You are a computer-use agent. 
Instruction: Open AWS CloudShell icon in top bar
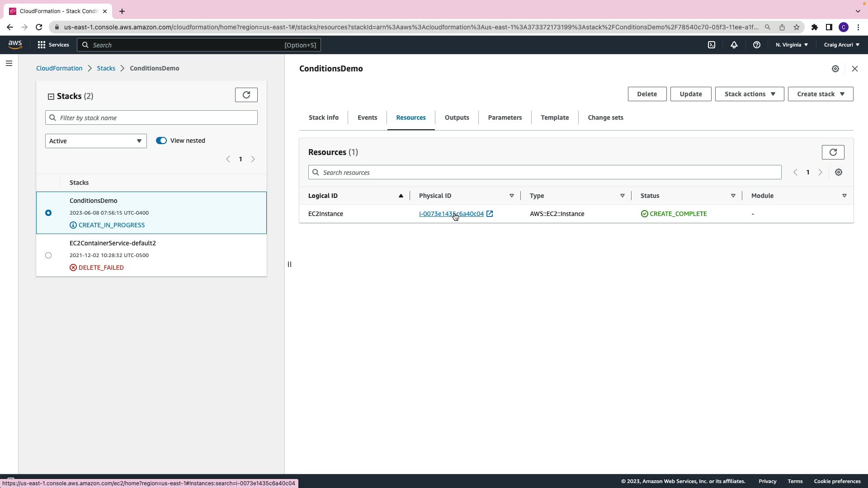712,45
